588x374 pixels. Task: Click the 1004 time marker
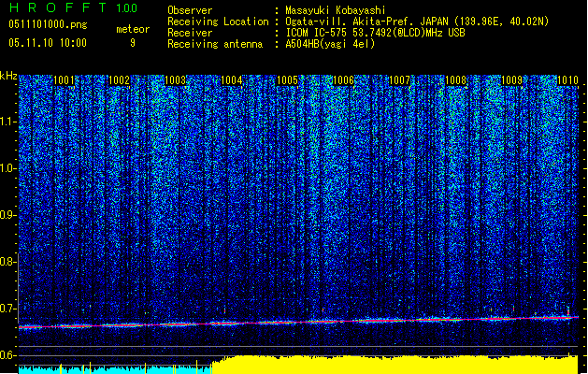pyautogui.click(x=232, y=80)
